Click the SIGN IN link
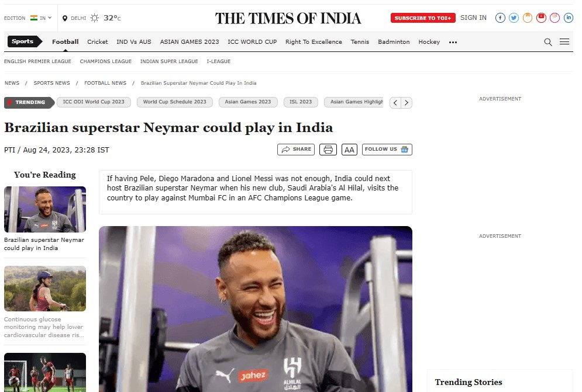 [x=473, y=18]
